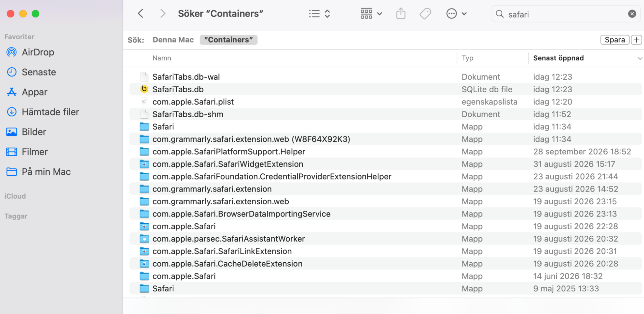Select com.apple.Safari.plist file
Viewport: 644px width, 314px height.
tap(193, 102)
